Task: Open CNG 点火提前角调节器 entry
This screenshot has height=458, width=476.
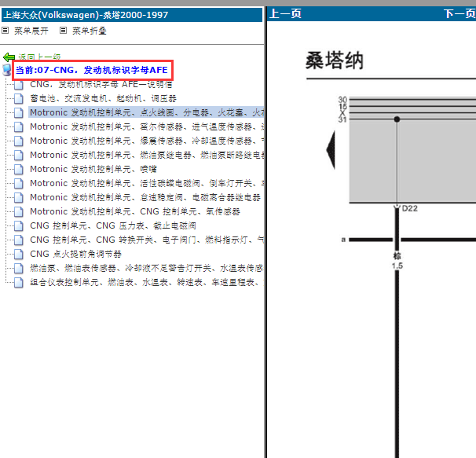Action: [75, 254]
